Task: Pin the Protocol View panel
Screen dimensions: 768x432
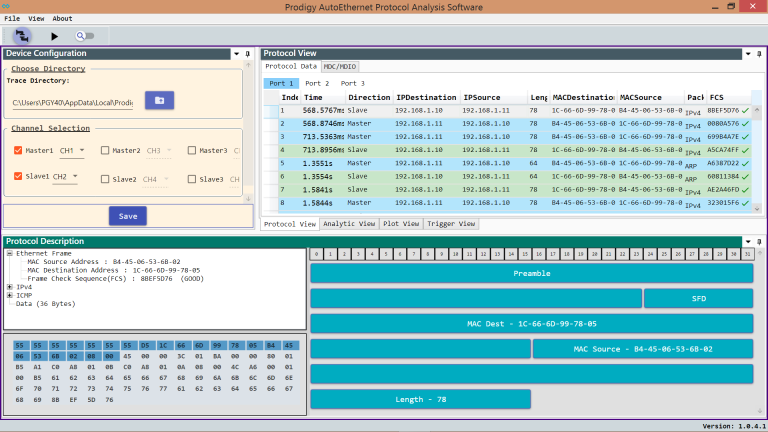Action: coord(759,53)
